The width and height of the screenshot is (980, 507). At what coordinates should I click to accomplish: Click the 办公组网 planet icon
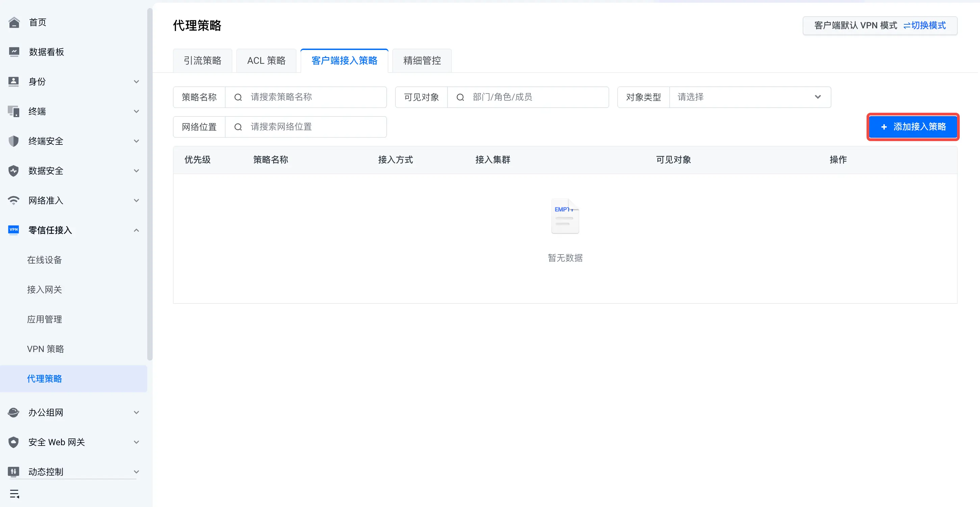(14, 412)
